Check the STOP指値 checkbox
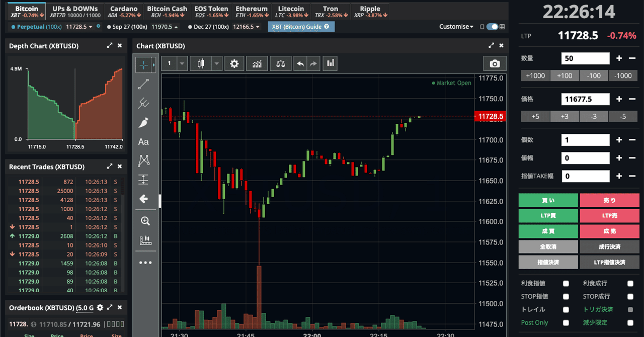This screenshot has width=644, height=337. coord(566,297)
